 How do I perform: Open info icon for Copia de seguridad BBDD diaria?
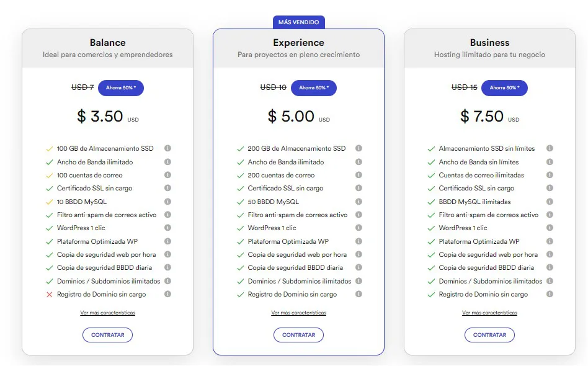(x=167, y=268)
